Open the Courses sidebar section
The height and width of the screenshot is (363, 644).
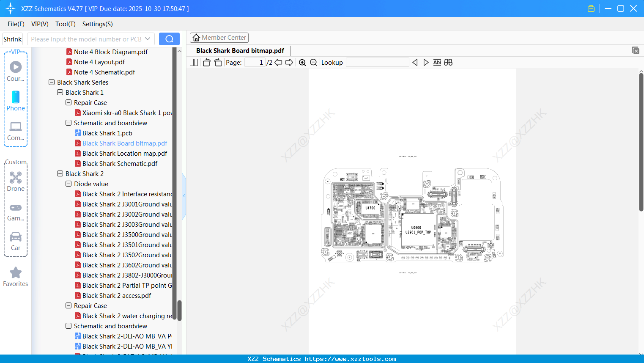click(16, 71)
